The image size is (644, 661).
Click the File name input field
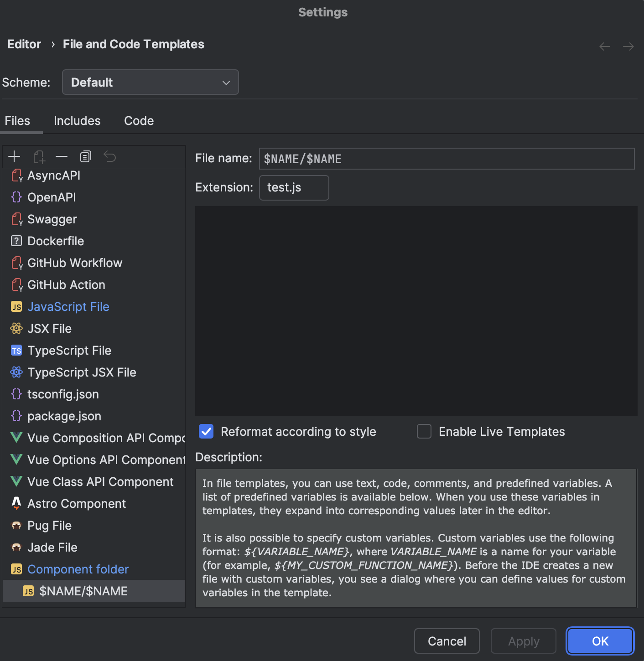[447, 159]
